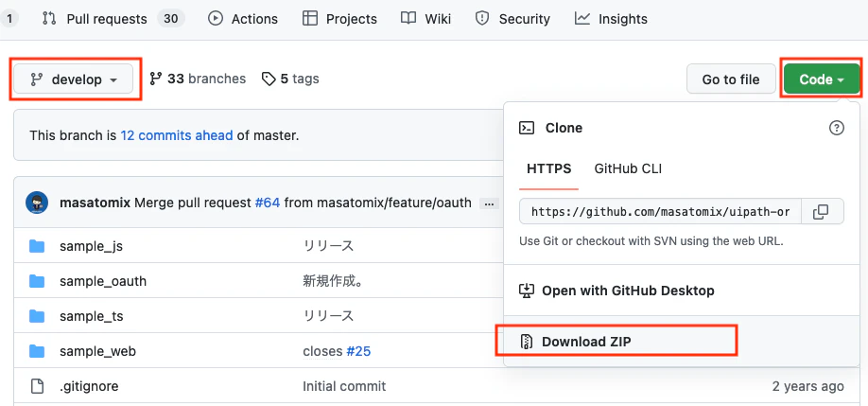This screenshot has width=868, height=406.
Task: Open the sample_ts リリース commit message
Action: [x=328, y=316]
